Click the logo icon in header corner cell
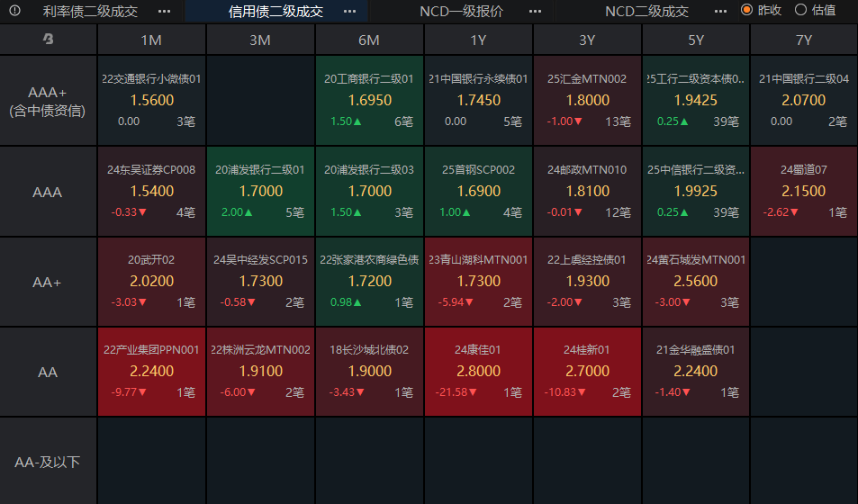Image resolution: width=858 pixels, height=504 pixels. 48,40
